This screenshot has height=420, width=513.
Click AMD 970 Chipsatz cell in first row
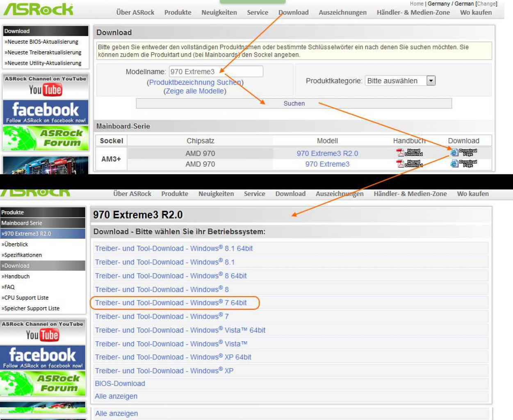click(200, 153)
